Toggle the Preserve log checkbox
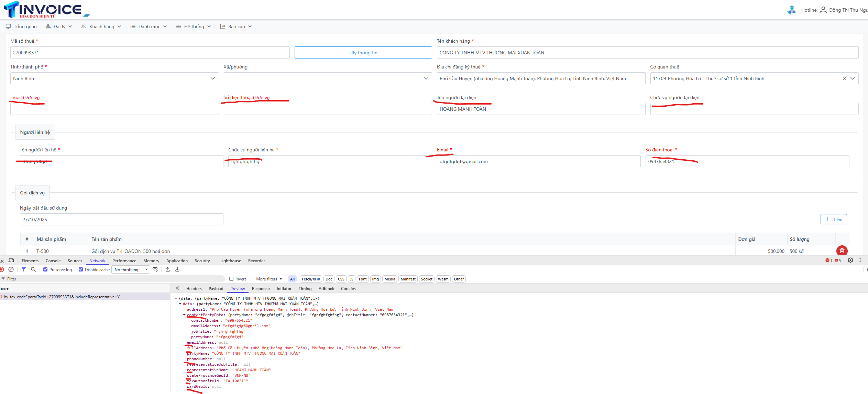The width and height of the screenshot is (868, 394). tap(45, 269)
